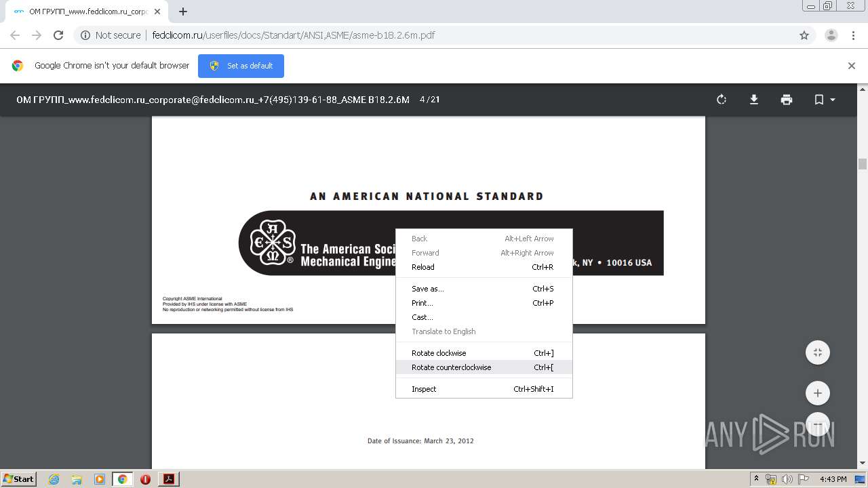868x488 pixels.
Task: Show hidden tray icons
Action: (756, 479)
